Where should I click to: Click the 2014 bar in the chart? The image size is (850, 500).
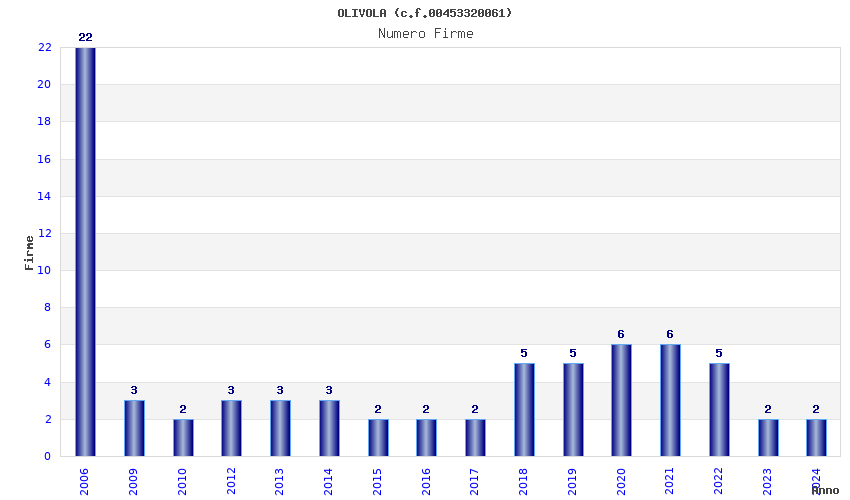point(329,428)
